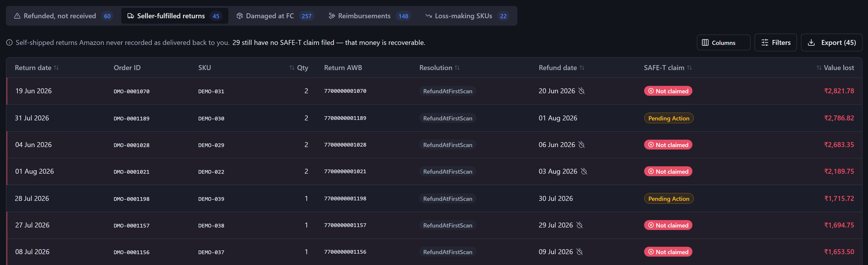Image resolution: width=868 pixels, height=265 pixels.
Task: Click SKU DEMO-037
Action: [x=211, y=252]
